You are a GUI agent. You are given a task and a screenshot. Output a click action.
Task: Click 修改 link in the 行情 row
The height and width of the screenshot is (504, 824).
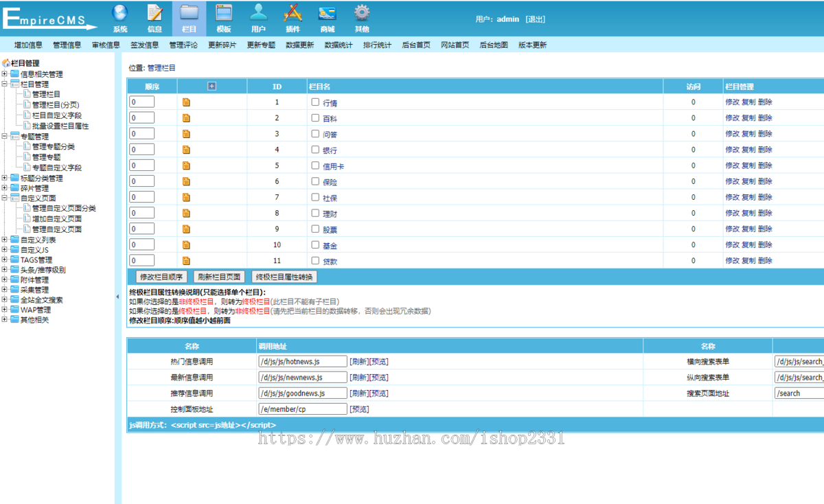(x=732, y=102)
